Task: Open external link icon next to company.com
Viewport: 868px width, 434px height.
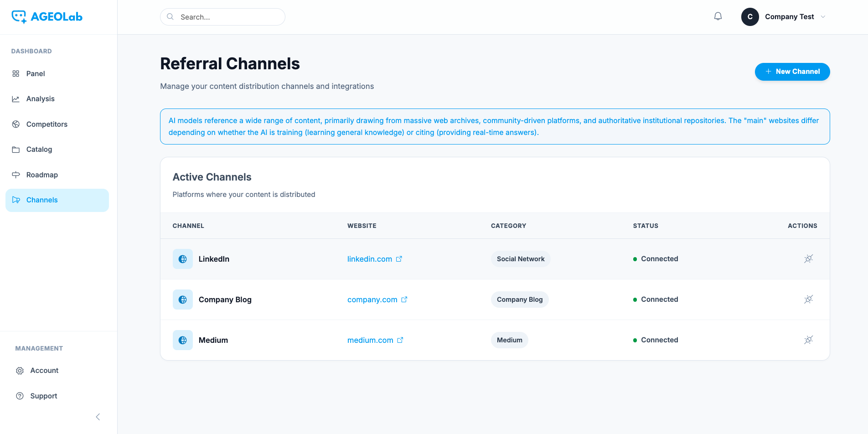Action: [404, 300]
